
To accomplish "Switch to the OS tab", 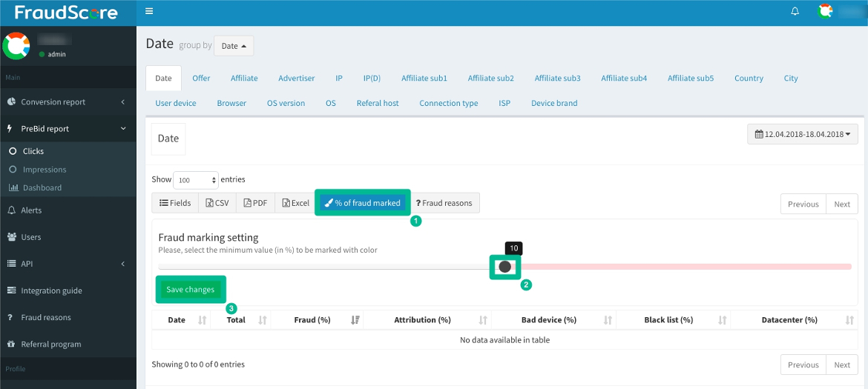I will (x=330, y=103).
